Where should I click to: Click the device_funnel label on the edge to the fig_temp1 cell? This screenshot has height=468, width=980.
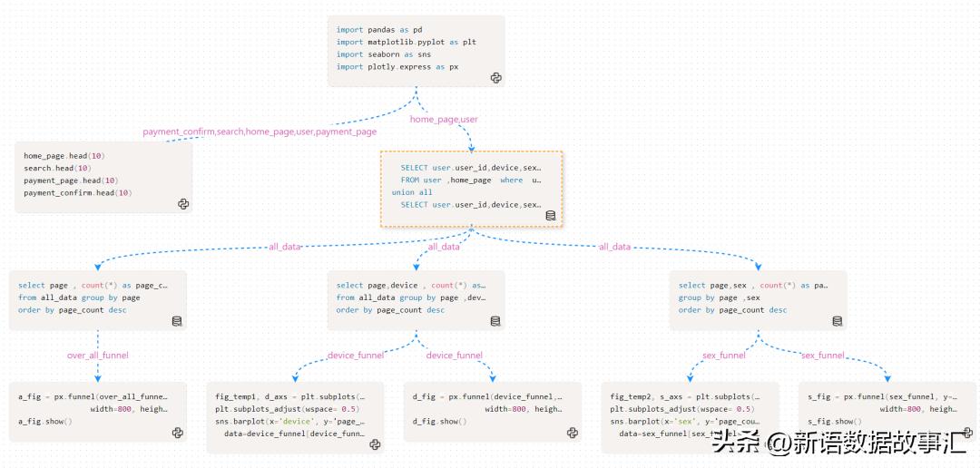356,356
